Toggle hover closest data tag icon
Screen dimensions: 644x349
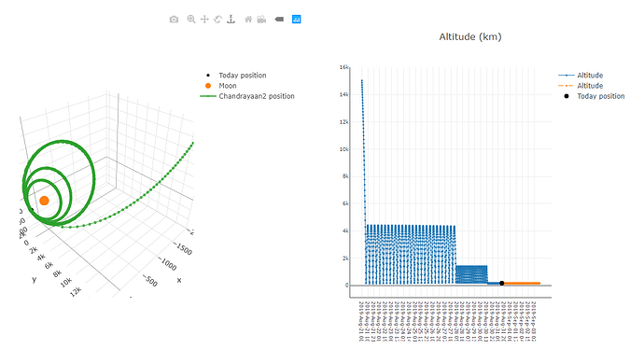point(279,20)
